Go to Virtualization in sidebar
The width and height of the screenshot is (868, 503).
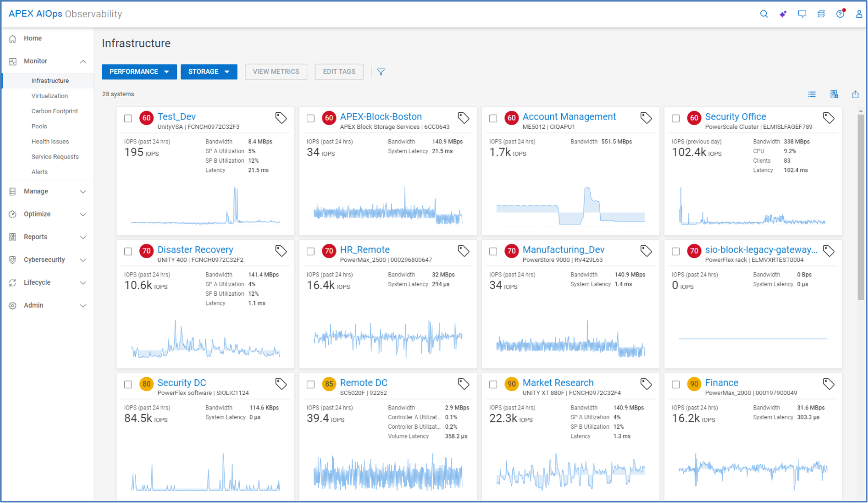click(49, 96)
